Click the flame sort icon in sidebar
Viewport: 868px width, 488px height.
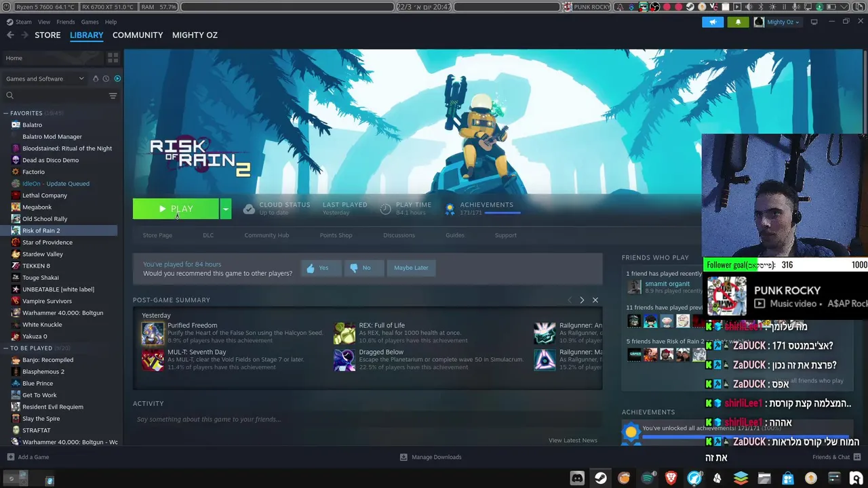tap(96, 79)
